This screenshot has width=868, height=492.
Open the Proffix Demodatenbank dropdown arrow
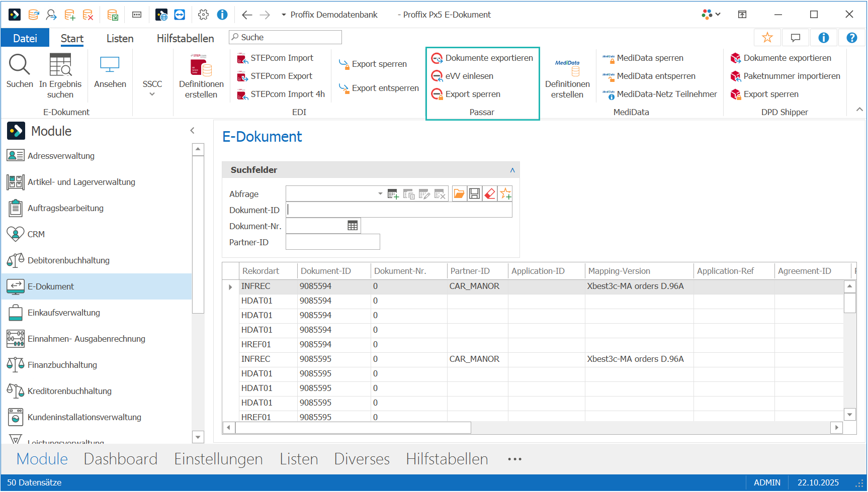[284, 15]
